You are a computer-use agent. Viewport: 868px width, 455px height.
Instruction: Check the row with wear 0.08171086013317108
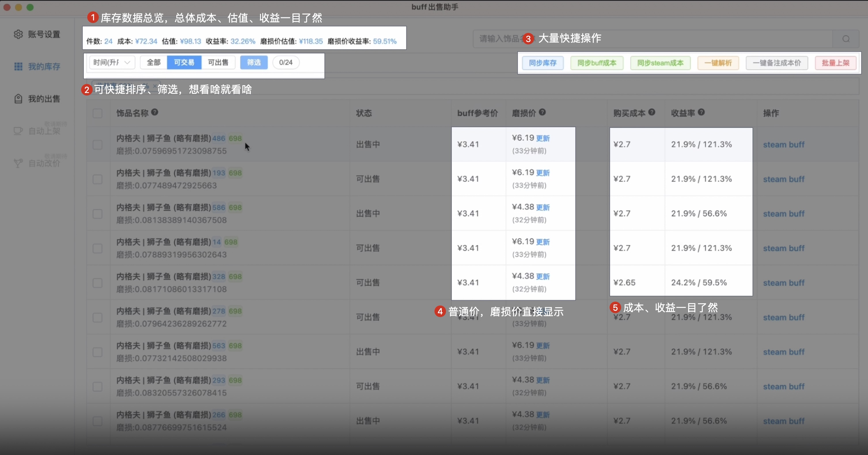97,283
